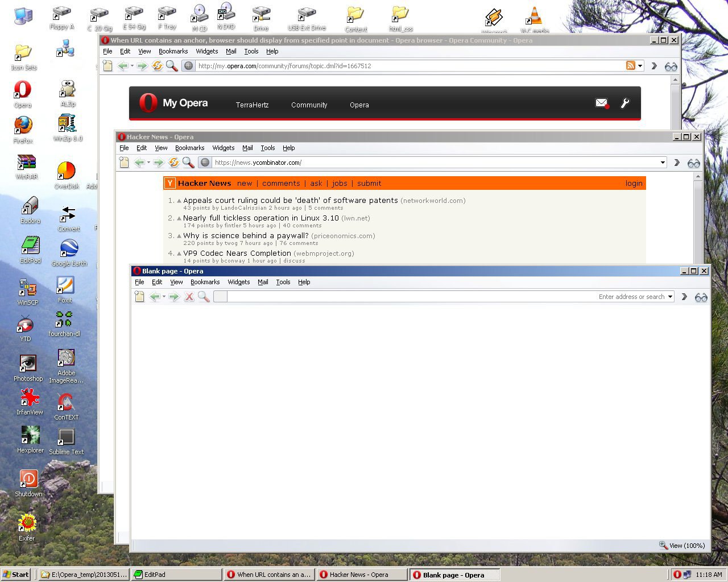728x582 pixels.
Task: Open 'Why is science behind a paywall?' story
Action: pyautogui.click(x=246, y=235)
